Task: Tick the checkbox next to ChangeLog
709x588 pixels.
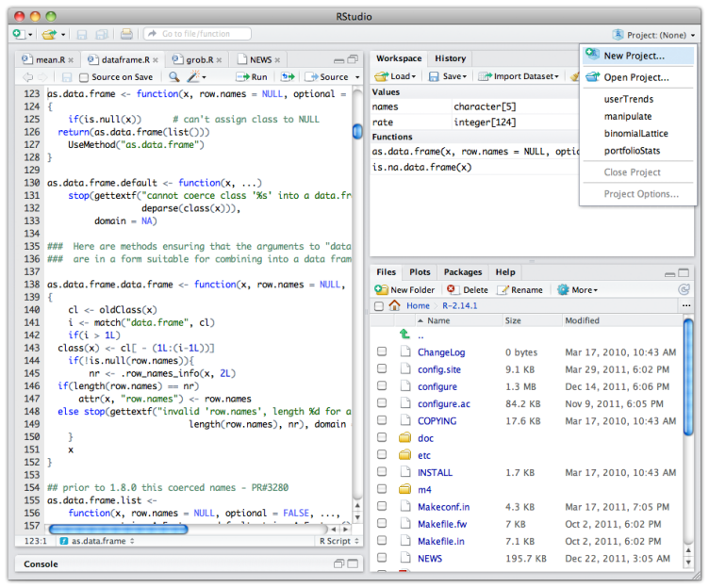Action: pos(382,352)
